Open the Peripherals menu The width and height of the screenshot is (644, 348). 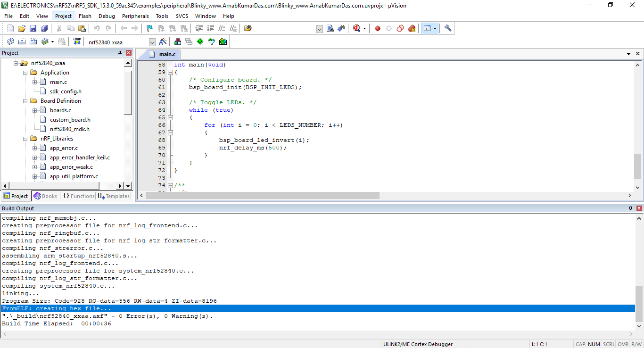click(x=135, y=16)
